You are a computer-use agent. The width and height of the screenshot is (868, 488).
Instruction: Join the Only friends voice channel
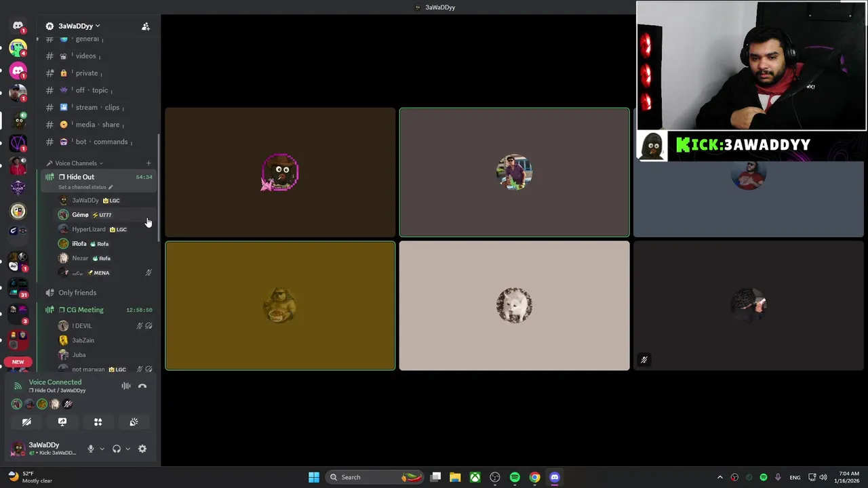coord(97,293)
